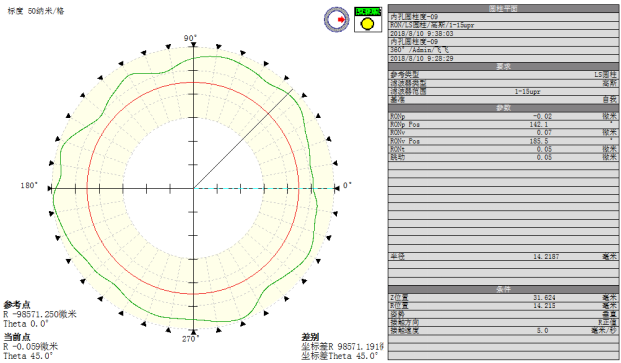Click the 90° marker on the polar plot

click(x=190, y=38)
